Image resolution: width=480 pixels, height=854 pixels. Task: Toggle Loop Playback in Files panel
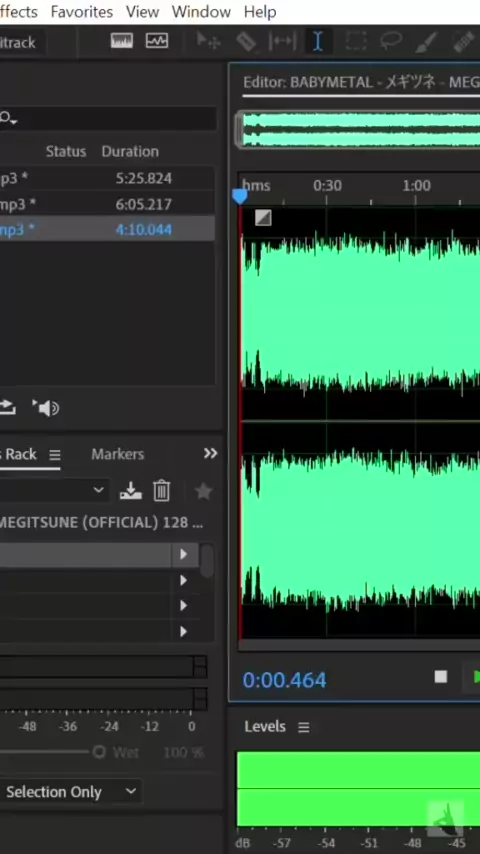(8, 407)
